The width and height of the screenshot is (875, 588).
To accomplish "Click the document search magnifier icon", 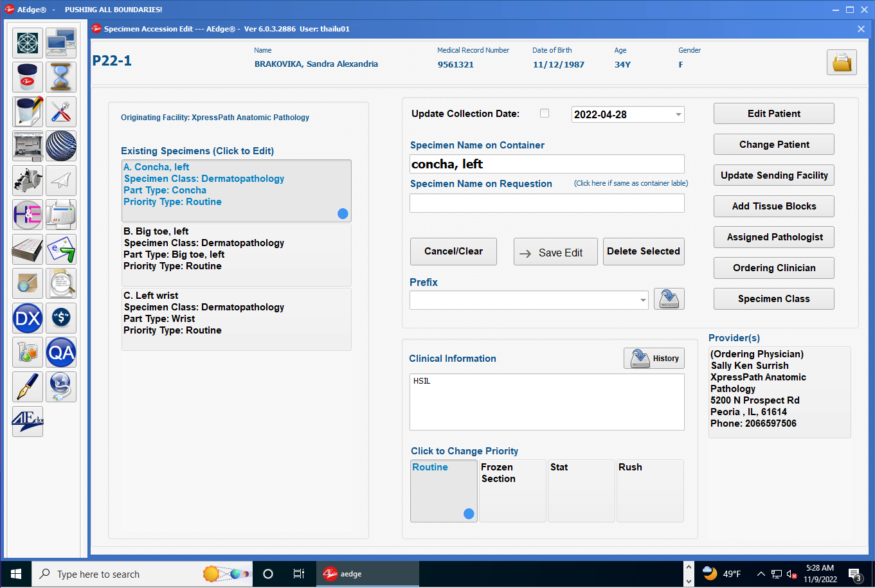I will click(x=61, y=283).
